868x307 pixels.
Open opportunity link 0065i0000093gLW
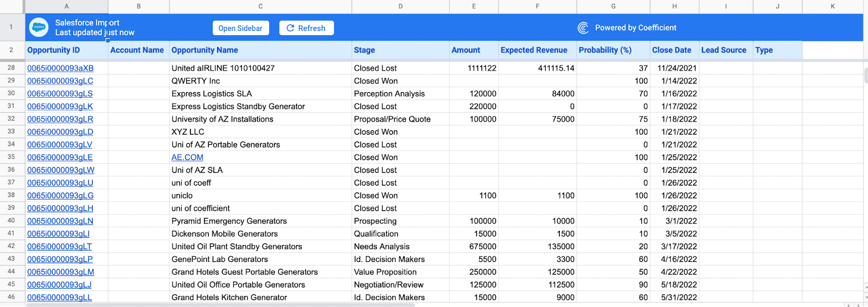click(x=61, y=170)
